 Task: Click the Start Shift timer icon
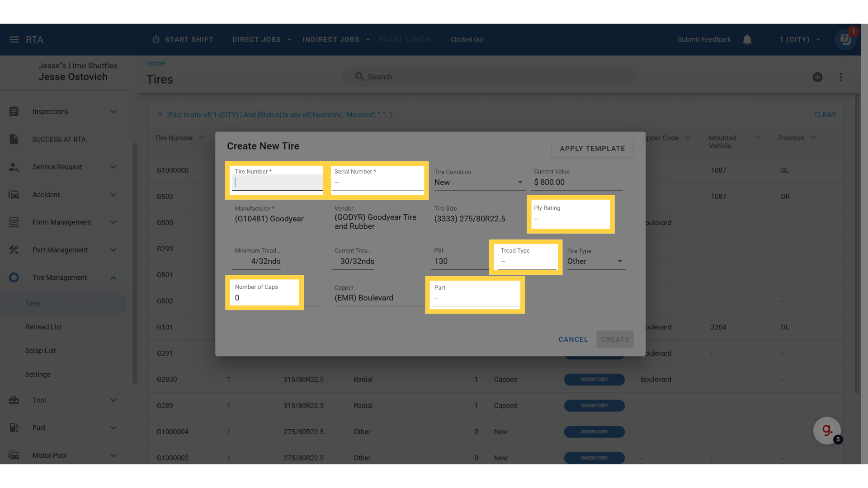(156, 40)
